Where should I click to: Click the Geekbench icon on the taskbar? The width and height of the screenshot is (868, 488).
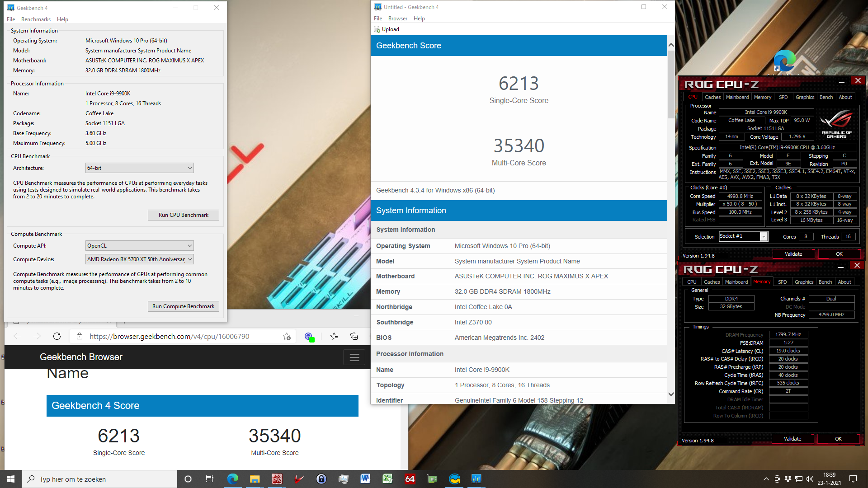(476, 479)
